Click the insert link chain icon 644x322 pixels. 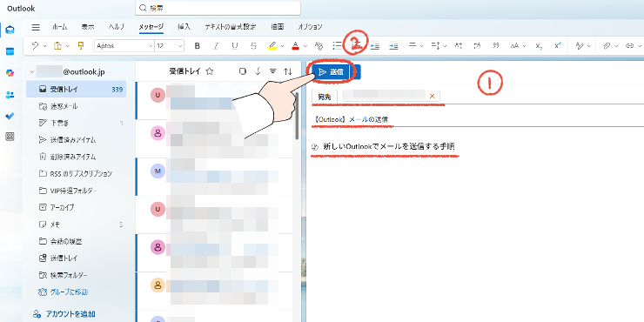pyautogui.click(x=629, y=46)
